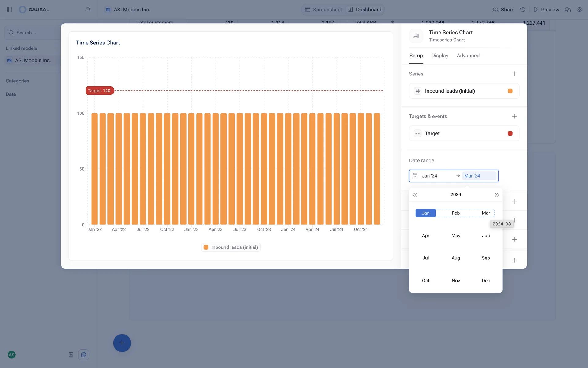Click the Jan '24 start date field

pos(429,176)
